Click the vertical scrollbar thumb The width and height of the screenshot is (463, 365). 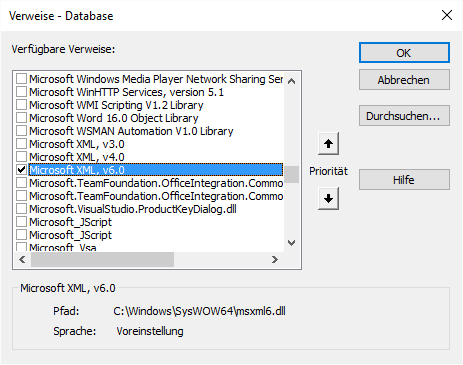292,174
